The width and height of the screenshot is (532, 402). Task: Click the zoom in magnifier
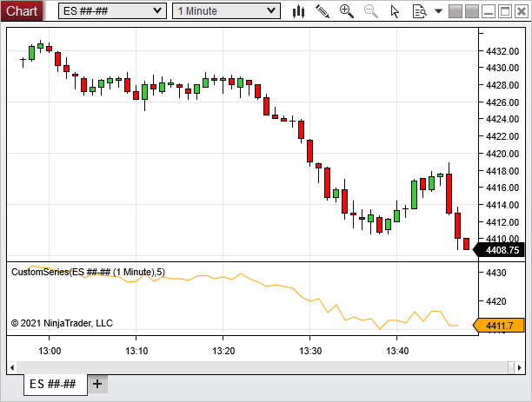(347, 11)
